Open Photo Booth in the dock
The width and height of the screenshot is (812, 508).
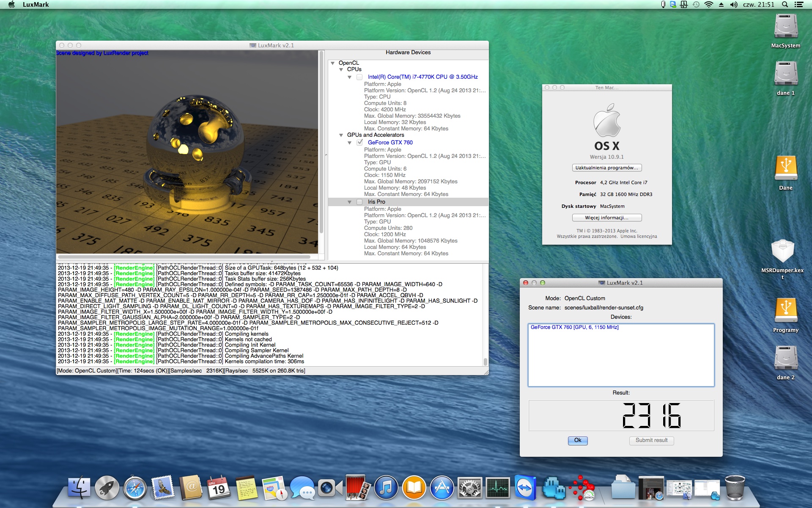pyautogui.click(x=358, y=488)
